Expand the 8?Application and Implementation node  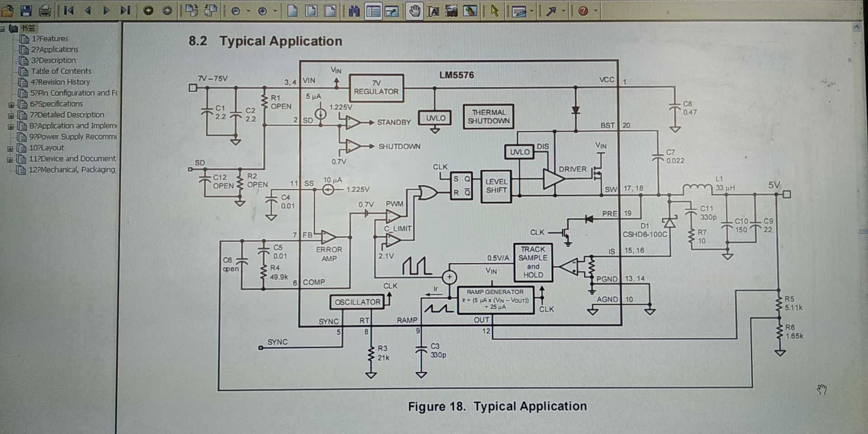[10, 127]
